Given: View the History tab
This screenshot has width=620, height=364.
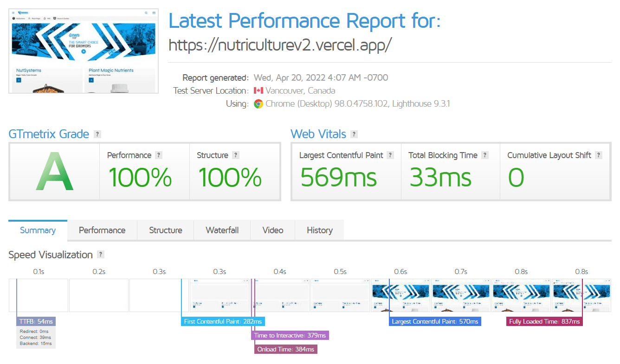Looking at the screenshot, I should click(320, 230).
